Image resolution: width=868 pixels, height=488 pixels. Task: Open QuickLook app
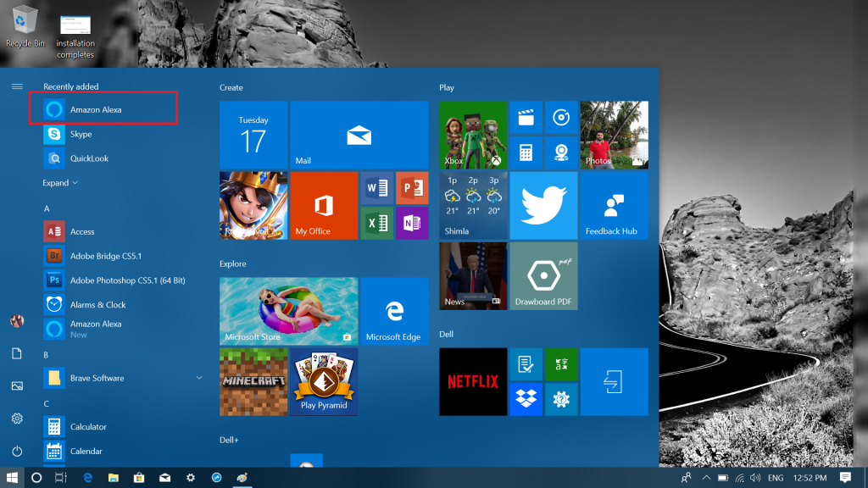point(122,158)
